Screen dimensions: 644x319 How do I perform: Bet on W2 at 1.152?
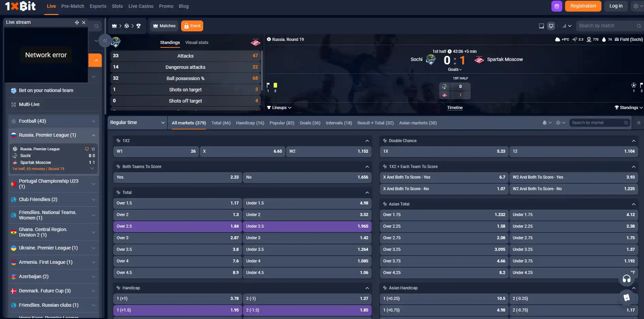(x=328, y=151)
